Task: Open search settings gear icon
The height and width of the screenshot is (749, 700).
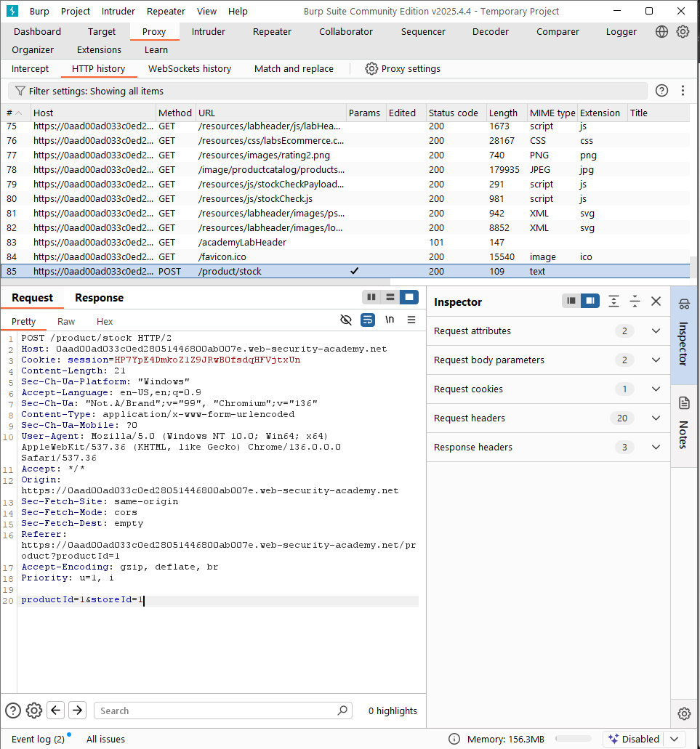Action: click(x=34, y=710)
